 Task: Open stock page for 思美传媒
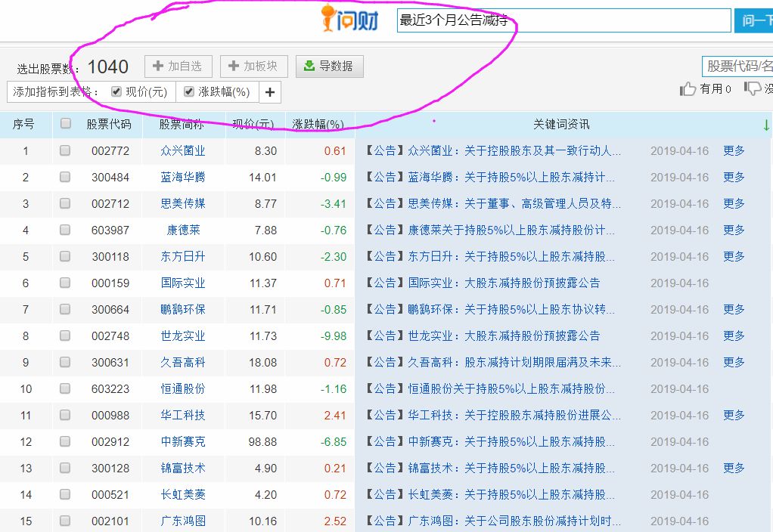click(x=185, y=203)
